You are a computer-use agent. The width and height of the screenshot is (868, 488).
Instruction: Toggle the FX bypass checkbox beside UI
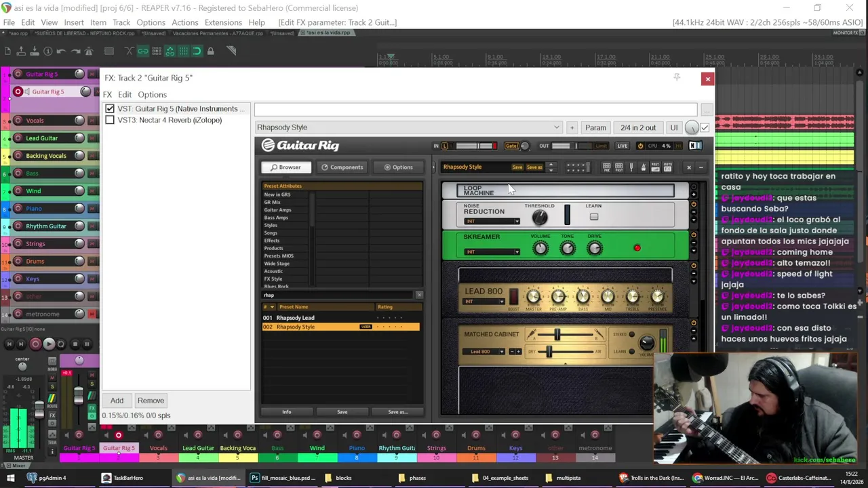point(705,127)
